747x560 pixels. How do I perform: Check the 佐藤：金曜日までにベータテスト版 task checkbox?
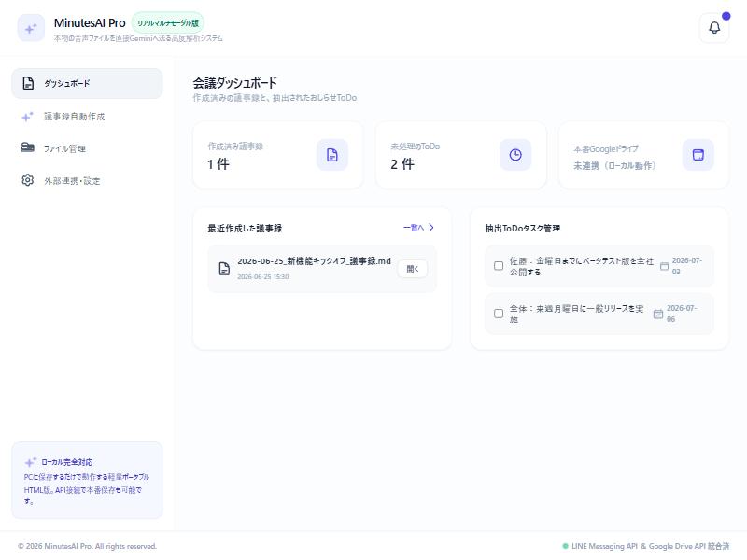point(499,266)
